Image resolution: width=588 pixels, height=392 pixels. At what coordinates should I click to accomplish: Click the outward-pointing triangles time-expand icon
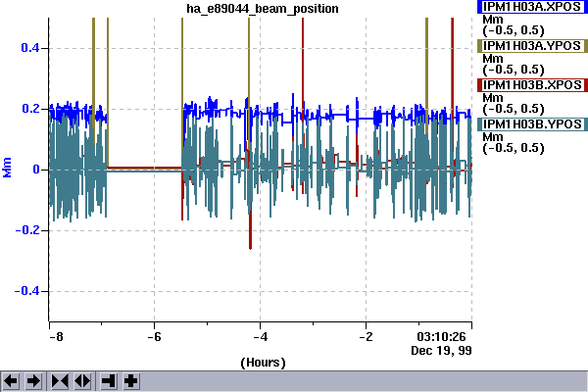(x=81, y=380)
